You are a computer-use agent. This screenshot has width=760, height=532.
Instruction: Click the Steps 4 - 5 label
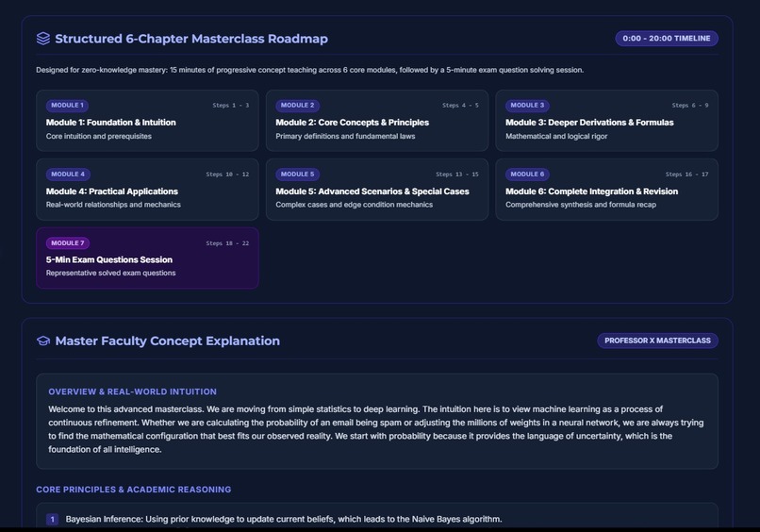(x=460, y=106)
